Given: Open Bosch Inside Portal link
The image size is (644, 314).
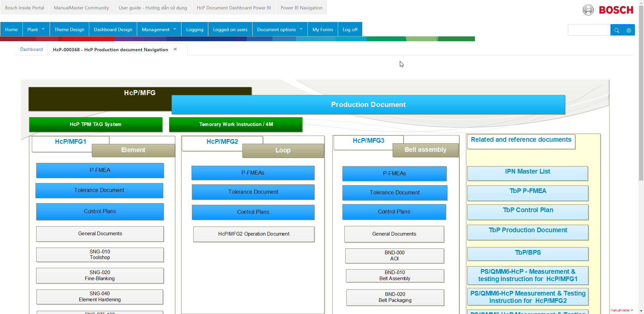Looking at the screenshot, I should point(24,7).
